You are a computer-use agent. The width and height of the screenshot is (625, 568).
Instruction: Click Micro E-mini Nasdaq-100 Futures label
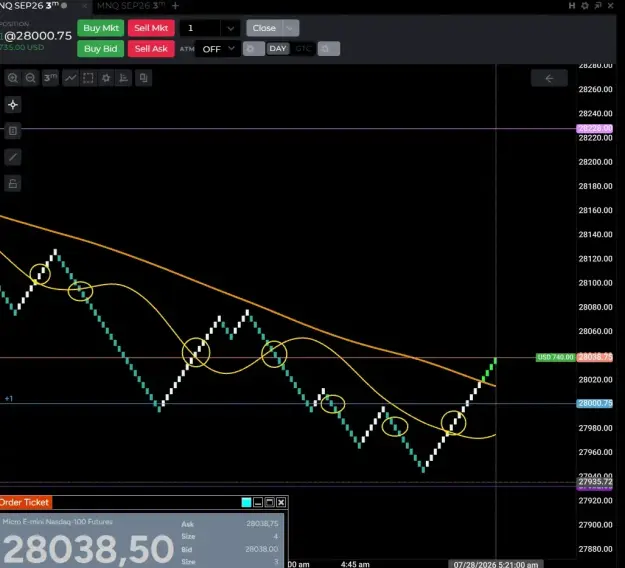pos(57,521)
